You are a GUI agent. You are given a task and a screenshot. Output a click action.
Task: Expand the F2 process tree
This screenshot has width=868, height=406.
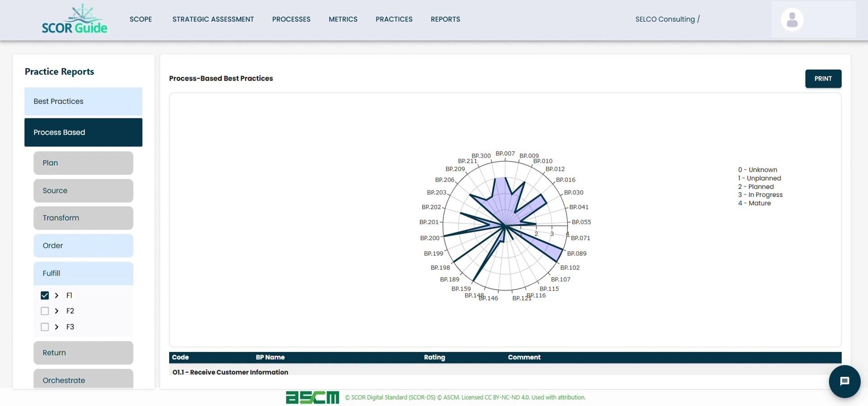pyautogui.click(x=57, y=311)
